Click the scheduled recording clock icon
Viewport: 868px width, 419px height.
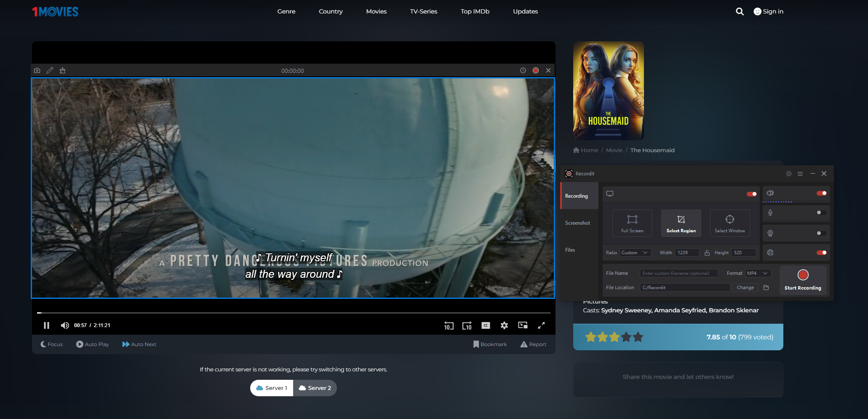coord(523,70)
